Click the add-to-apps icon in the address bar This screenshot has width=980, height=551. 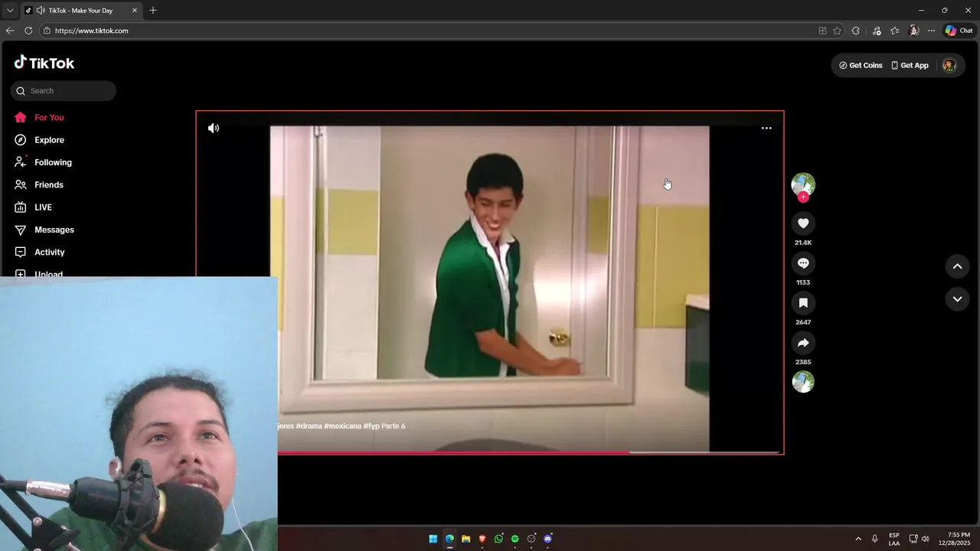click(822, 31)
